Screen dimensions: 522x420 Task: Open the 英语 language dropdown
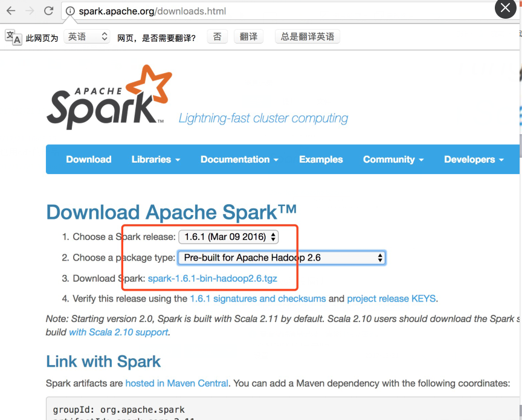tap(87, 36)
